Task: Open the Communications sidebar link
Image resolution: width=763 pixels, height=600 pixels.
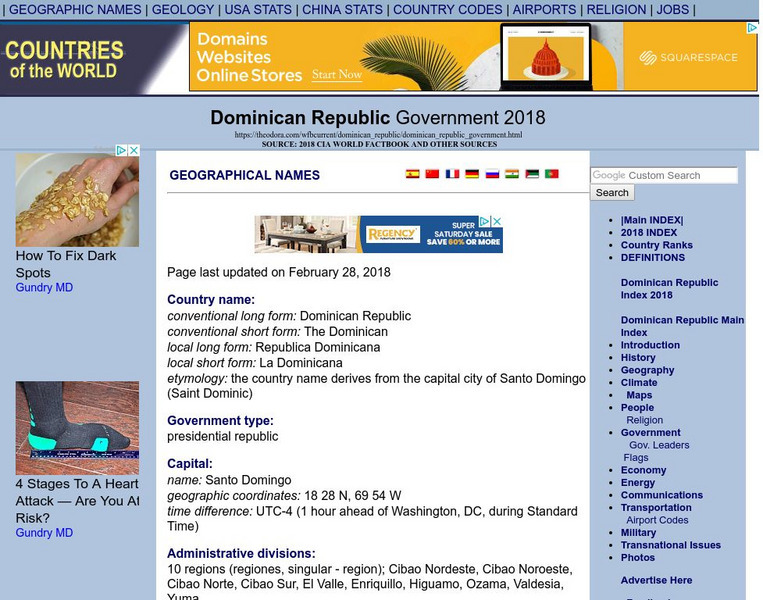Action: click(x=661, y=495)
